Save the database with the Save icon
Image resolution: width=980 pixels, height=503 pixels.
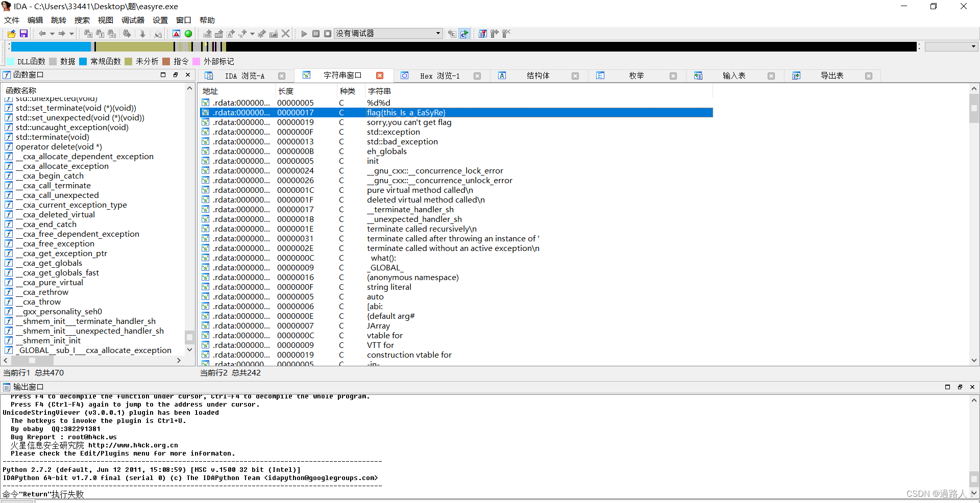[x=23, y=33]
